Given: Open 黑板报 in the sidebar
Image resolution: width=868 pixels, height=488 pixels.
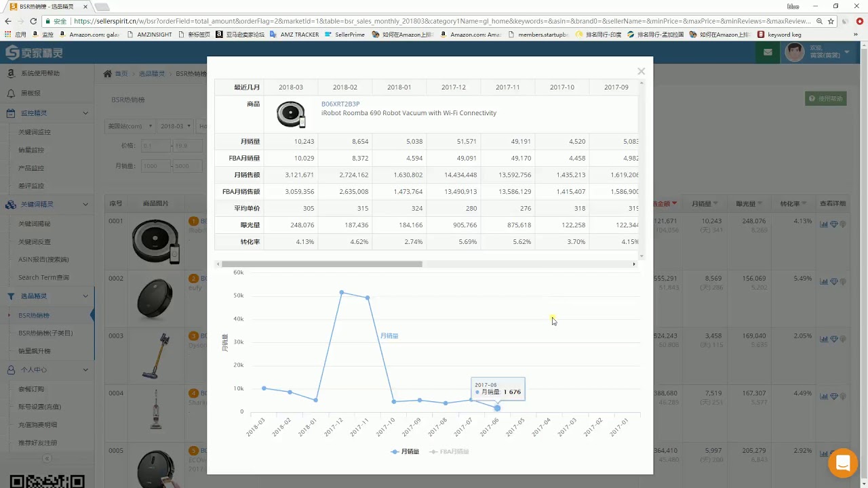Looking at the screenshot, I should 31,93.
